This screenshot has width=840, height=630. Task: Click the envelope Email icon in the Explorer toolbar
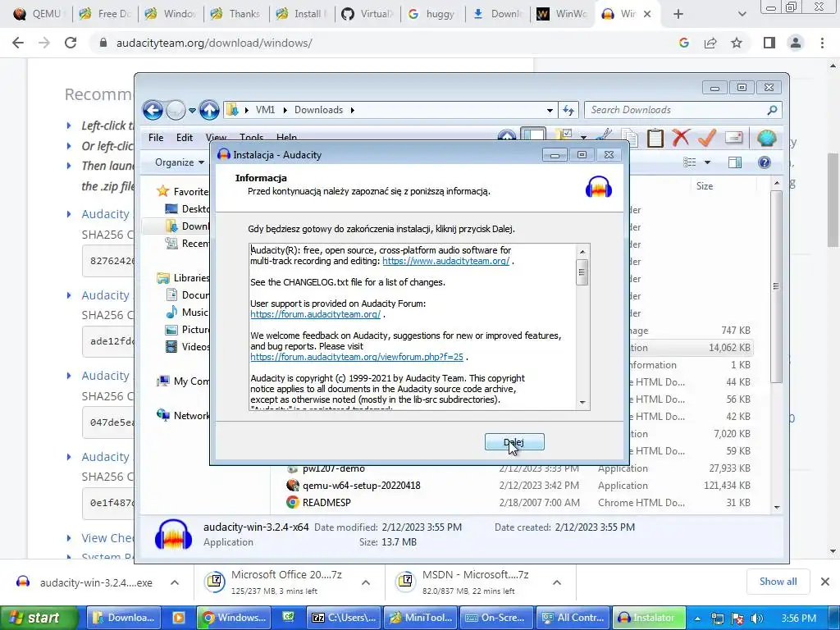tap(734, 138)
